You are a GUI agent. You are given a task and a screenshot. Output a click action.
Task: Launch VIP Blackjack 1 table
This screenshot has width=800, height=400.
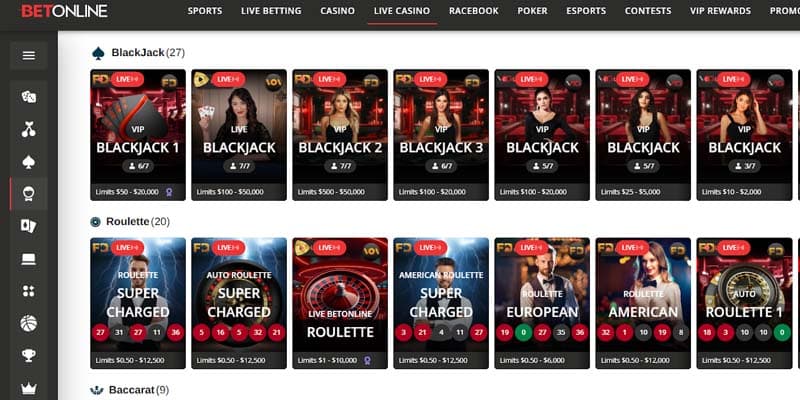coord(138,135)
